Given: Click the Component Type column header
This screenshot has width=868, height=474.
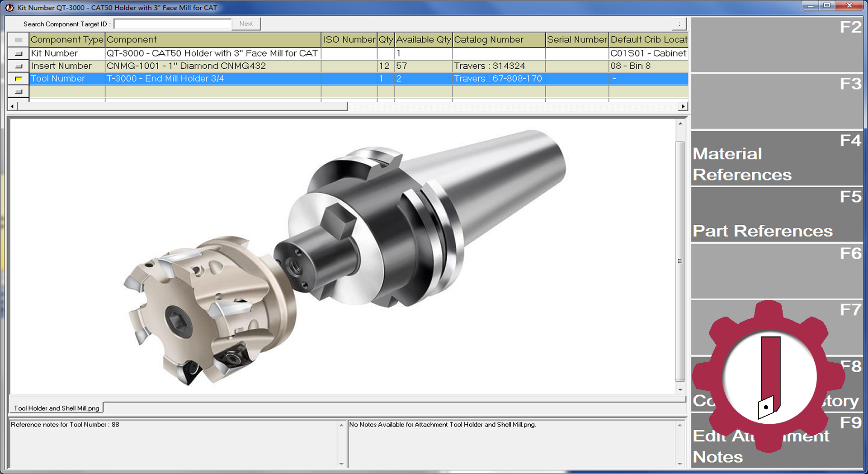Looking at the screenshot, I should click(x=67, y=40).
